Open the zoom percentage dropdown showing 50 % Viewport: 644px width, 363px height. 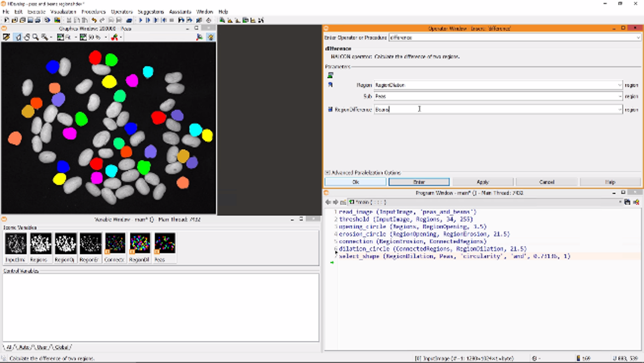[105, 37]
